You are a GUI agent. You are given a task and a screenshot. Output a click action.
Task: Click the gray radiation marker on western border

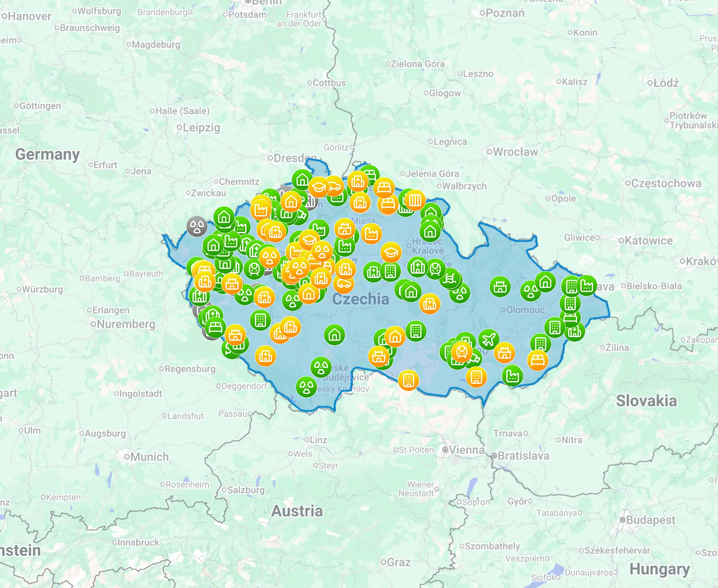coord(197,226)
